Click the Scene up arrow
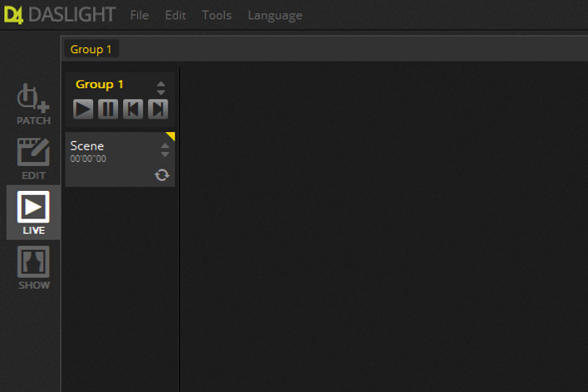The height and width of the screenshot is (392, 588). pyautogui.click(x=164, y=146)
